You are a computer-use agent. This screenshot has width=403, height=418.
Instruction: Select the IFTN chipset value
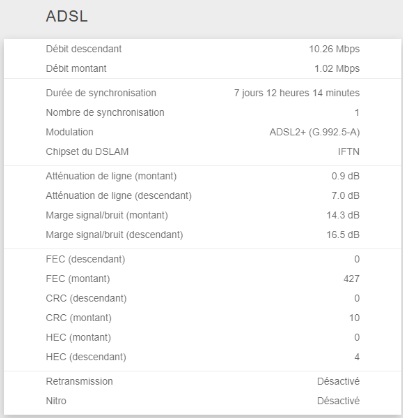349,152
